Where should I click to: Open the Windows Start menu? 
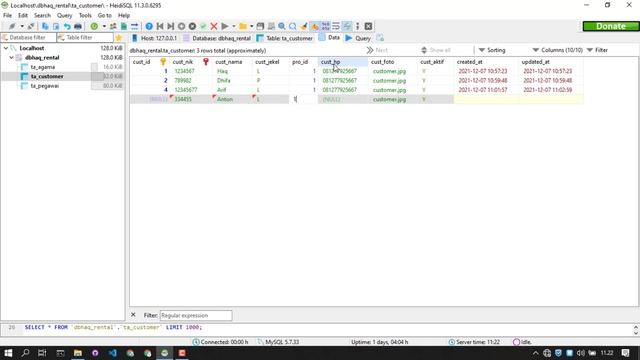point(8,353)
